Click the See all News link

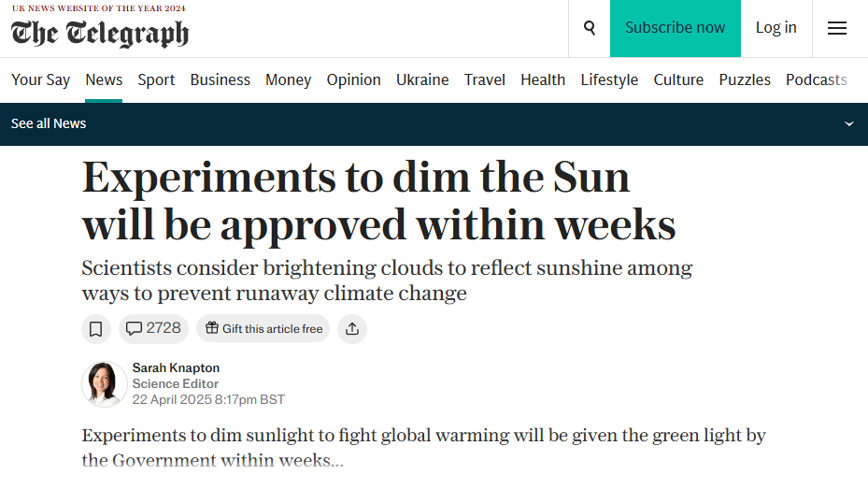point(49,123)
